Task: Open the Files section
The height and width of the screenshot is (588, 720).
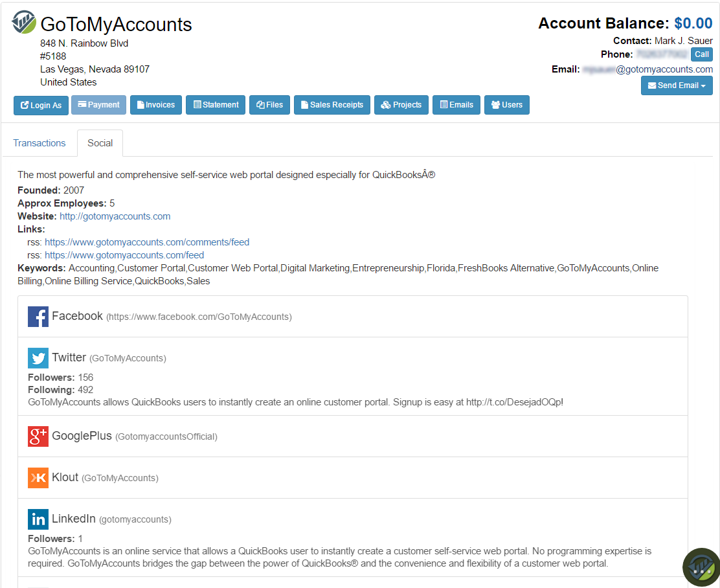Action: [x=269, y=105]
